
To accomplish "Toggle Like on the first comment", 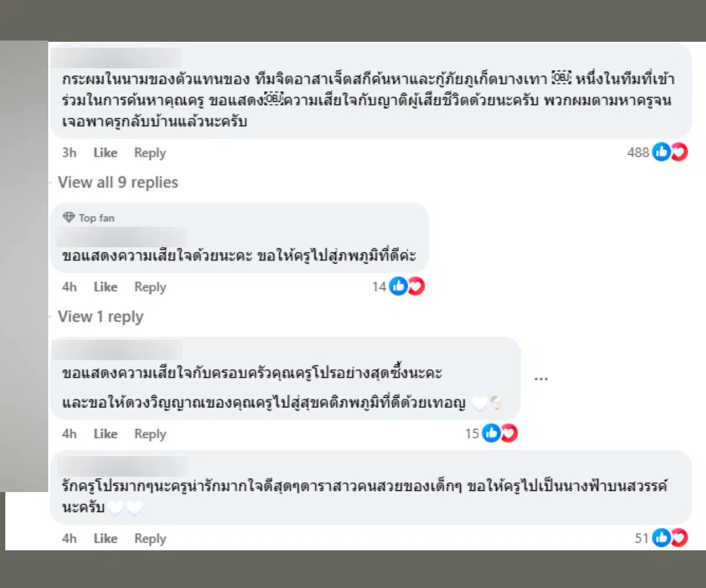I will 105,152.
